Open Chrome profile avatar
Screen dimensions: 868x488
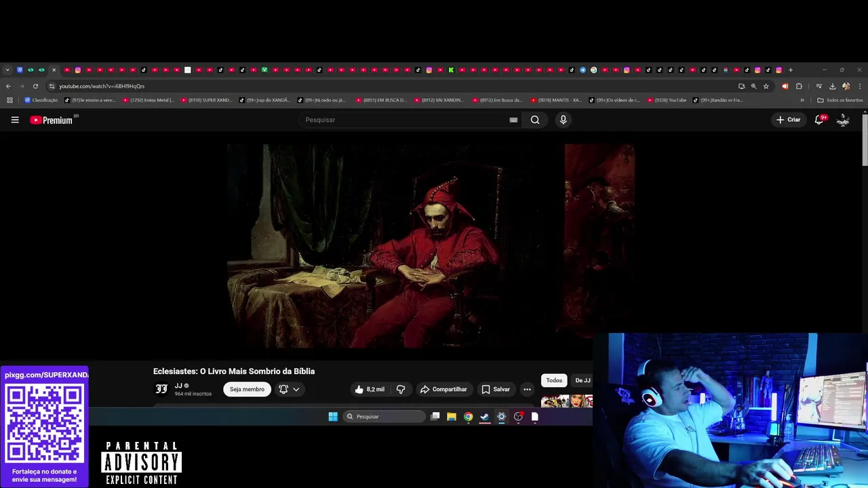pos(846,86)
